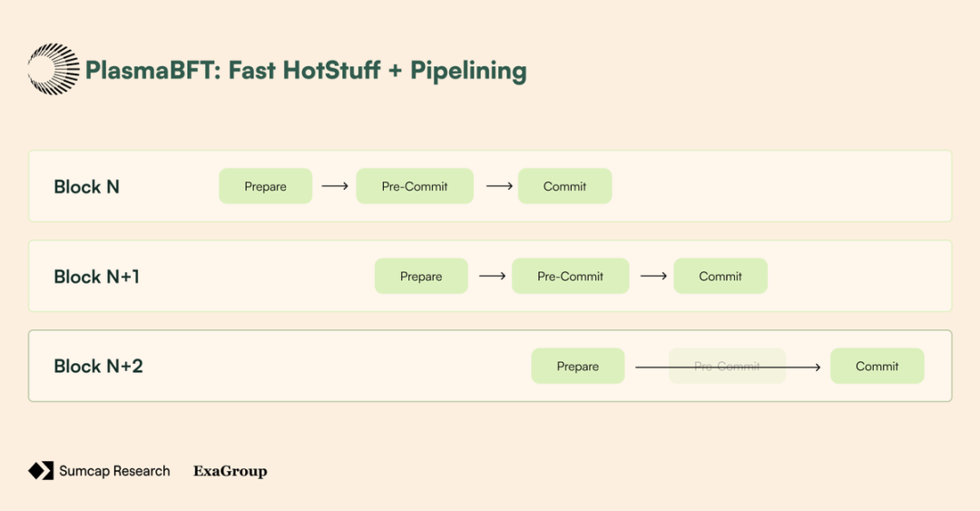This screenshot has width=980, height=511.
Task: Click the Commit step in Block N+1 row
Action: [720, 276]
